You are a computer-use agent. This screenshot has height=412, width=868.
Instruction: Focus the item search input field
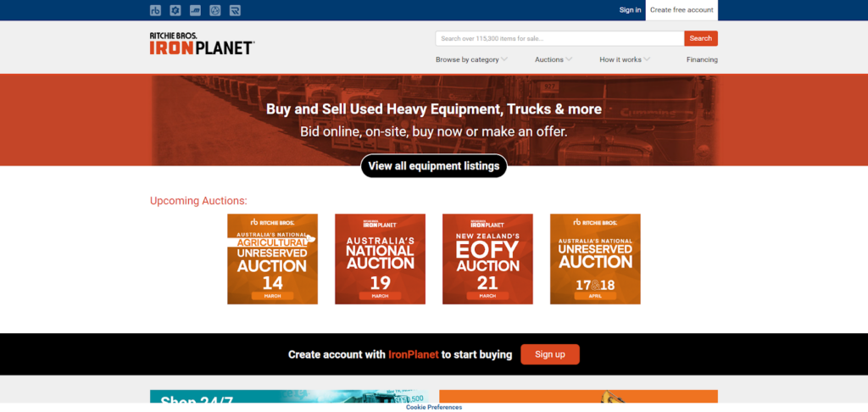coord(559,38)
